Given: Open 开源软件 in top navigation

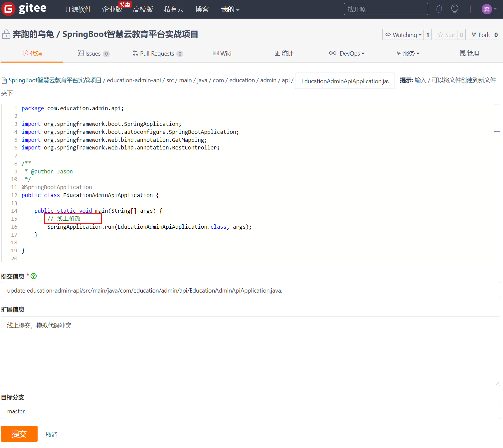Looking at the screenshot, I should (x=78, y=9).
